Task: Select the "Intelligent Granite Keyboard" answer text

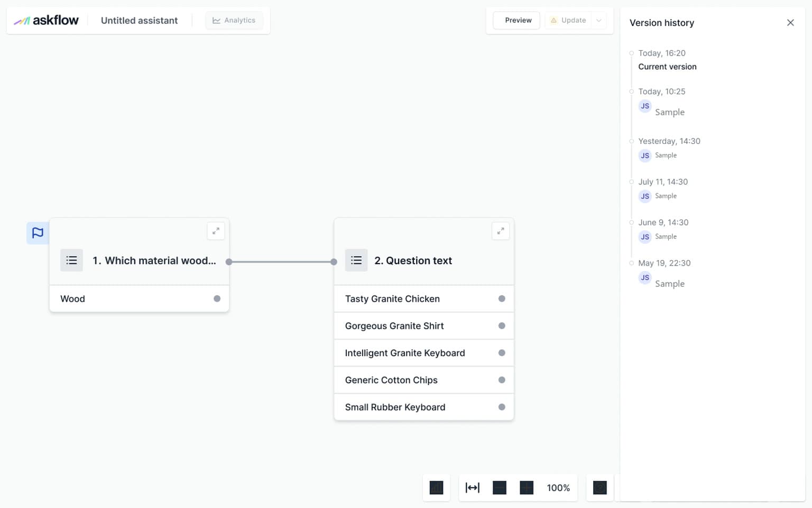Action: pos(405,353)
